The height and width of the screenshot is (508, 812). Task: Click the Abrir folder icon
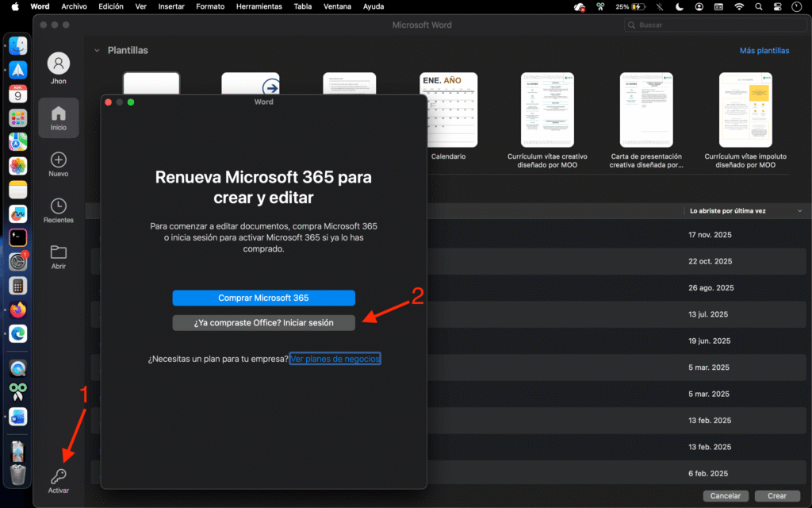[58, 253]
